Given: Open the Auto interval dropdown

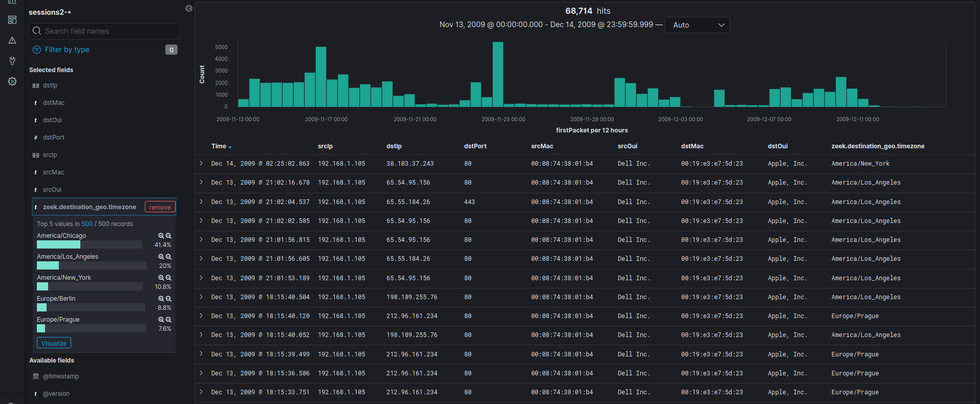Looking at the screenshot, I should pos(697,25).
